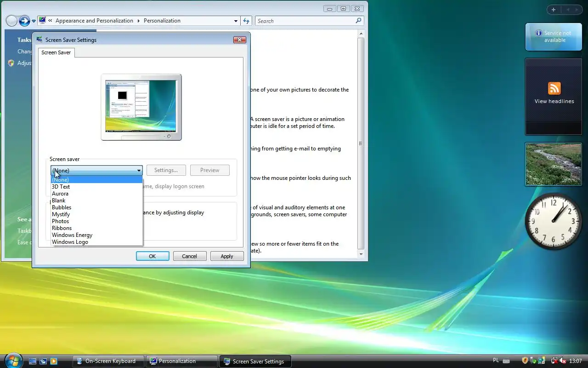The image size is (588, 368).
Task: Select Blank screen saver option
Action: [x=96, y=201]
